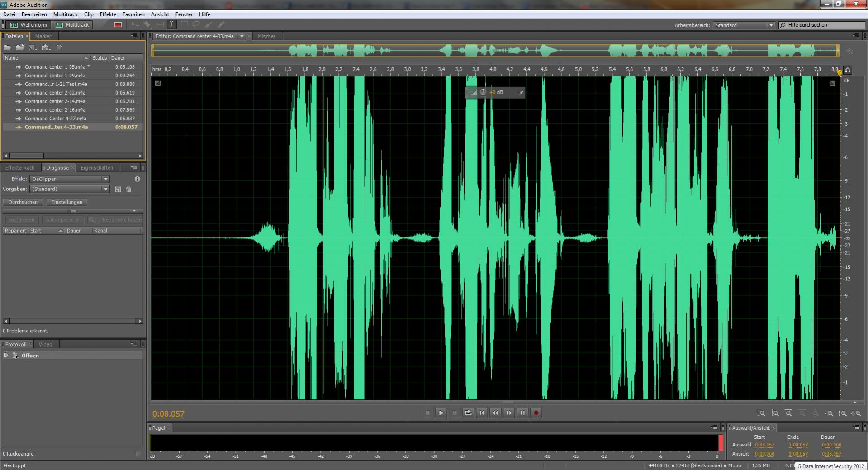Screen dimensions: 868x470
Task: Open the Effekte menu
Action: pos(108,14)
